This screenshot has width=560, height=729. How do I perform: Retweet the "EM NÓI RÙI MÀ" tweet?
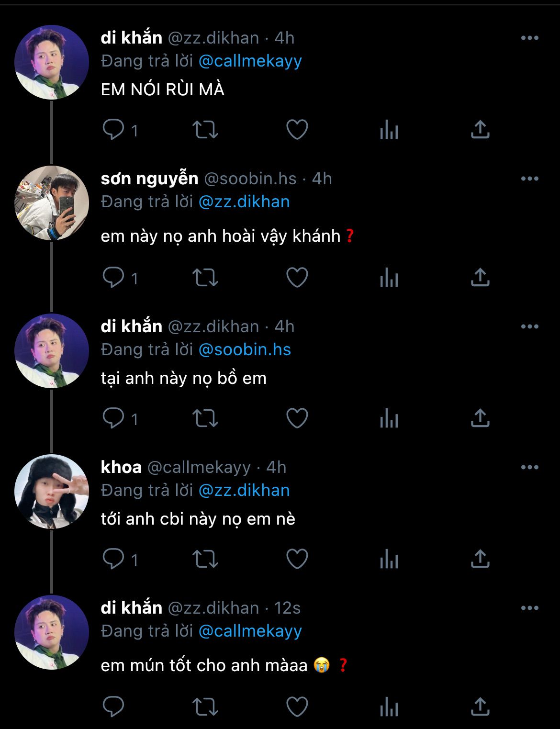tap(205, 130)
